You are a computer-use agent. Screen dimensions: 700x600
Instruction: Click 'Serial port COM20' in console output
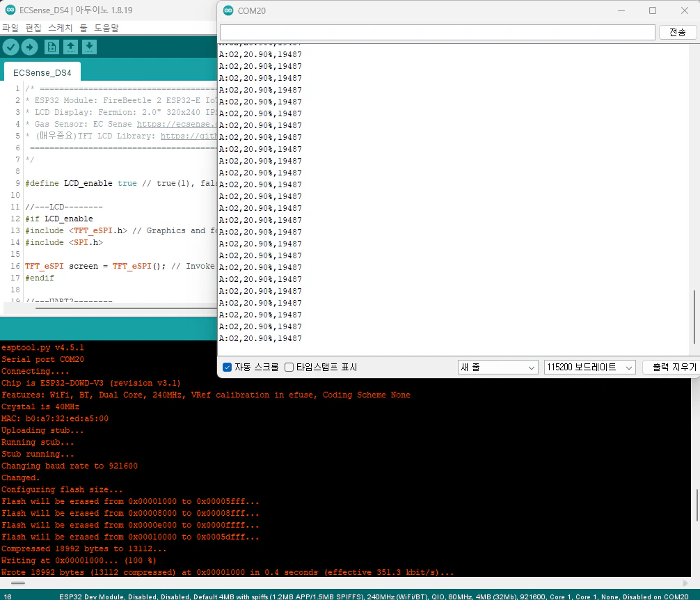pos(42,359)
